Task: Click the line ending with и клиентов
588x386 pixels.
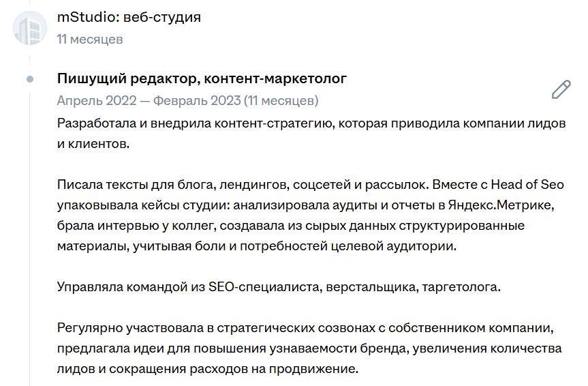Action: (x=93, y=144)
